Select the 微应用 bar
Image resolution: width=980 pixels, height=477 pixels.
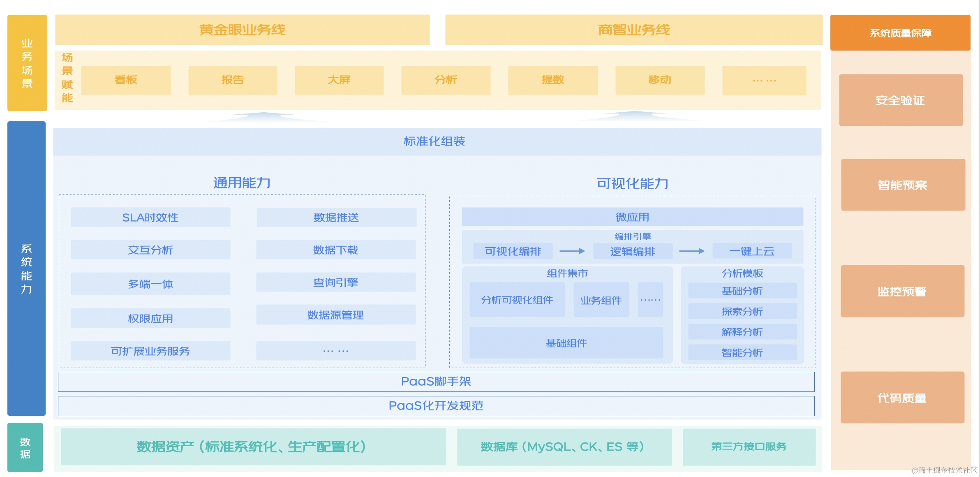tap(632, 217)
